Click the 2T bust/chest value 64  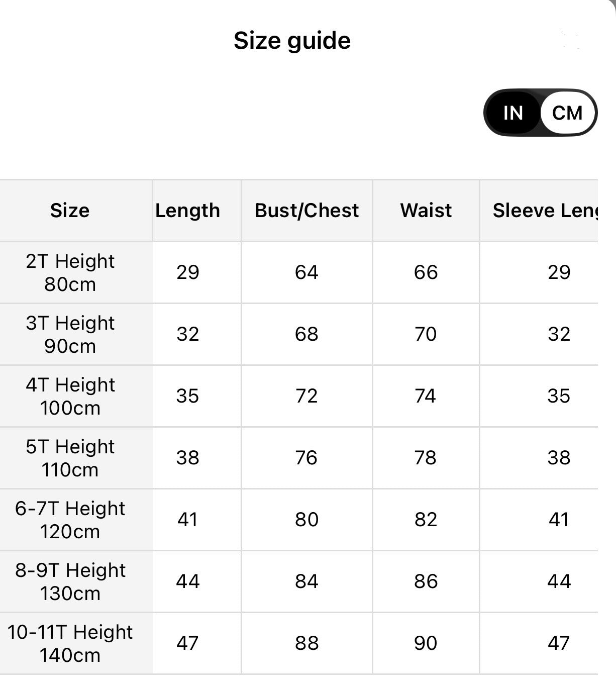(306, 272)
